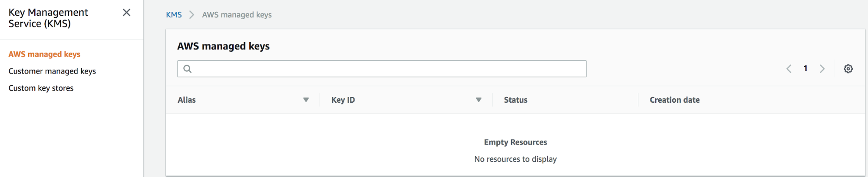Click the Status column header
This screenshot has height=177, width=868.
pos(515,100)
